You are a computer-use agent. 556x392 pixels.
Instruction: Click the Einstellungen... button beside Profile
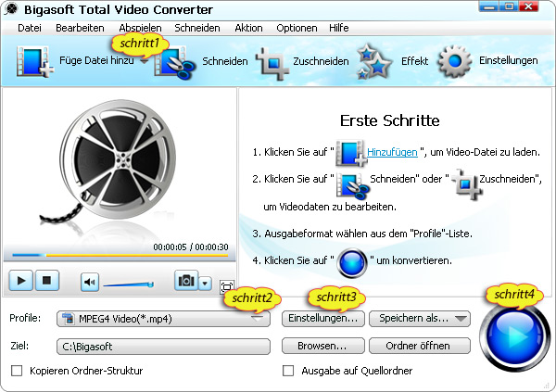tap(323, 318)
